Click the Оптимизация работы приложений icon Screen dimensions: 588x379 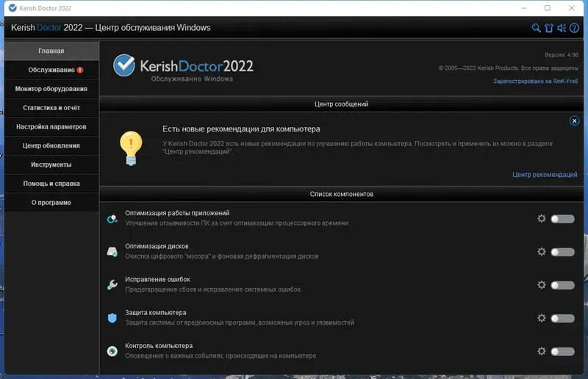point(112,219)
